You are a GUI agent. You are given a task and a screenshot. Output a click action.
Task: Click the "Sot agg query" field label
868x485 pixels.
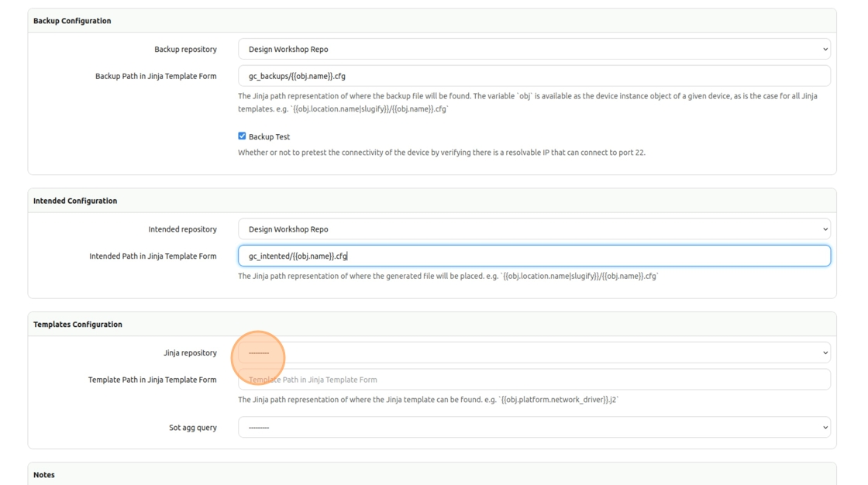point(193,428)
